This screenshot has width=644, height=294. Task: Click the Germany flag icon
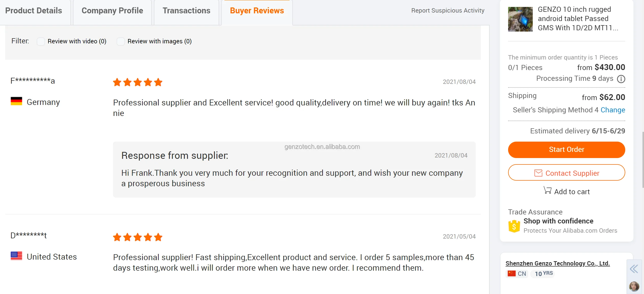coord(16,101)
